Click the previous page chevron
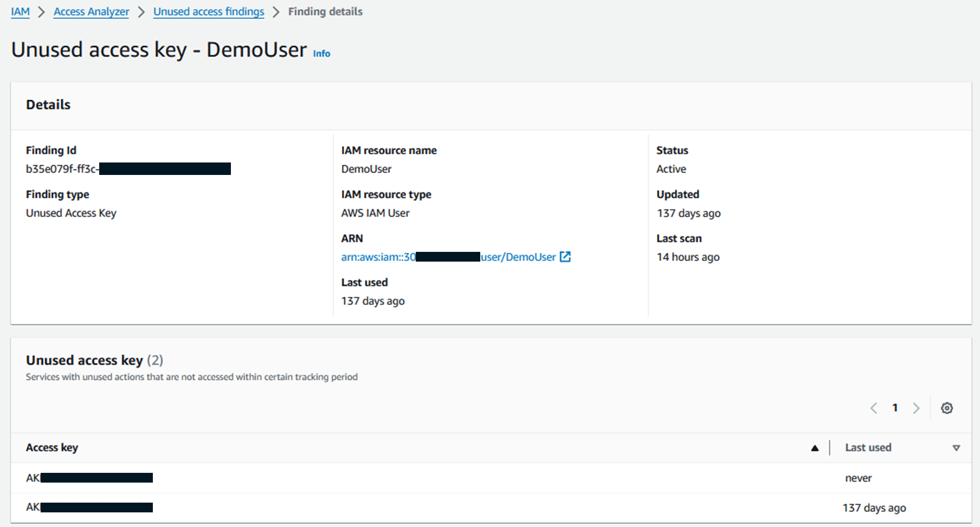This screenshot has height=527, width=980. pyautogui.click(x=873, y=408)
